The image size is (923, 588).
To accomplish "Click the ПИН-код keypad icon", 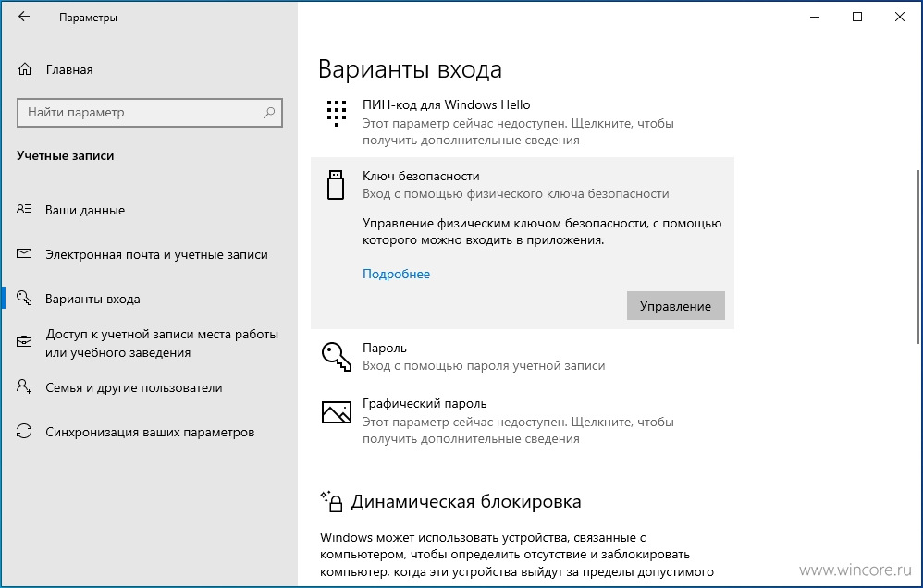I will tap(336, 113).
